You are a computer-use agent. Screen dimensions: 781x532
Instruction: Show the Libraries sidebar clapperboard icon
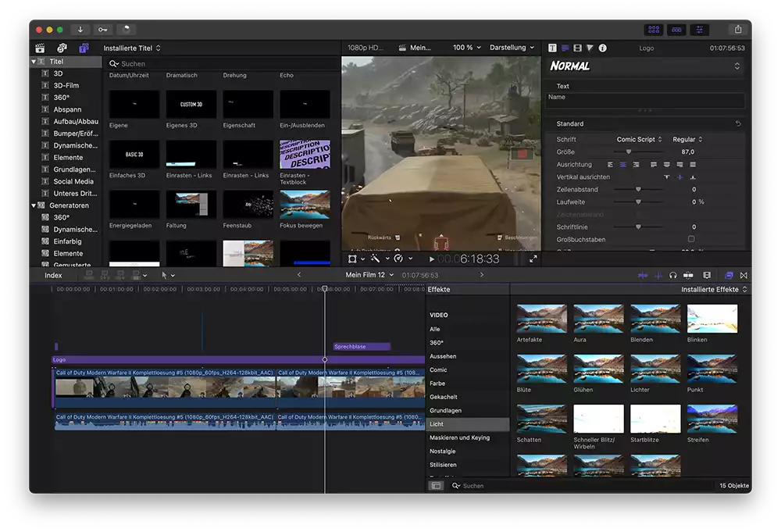pos(41,48)
